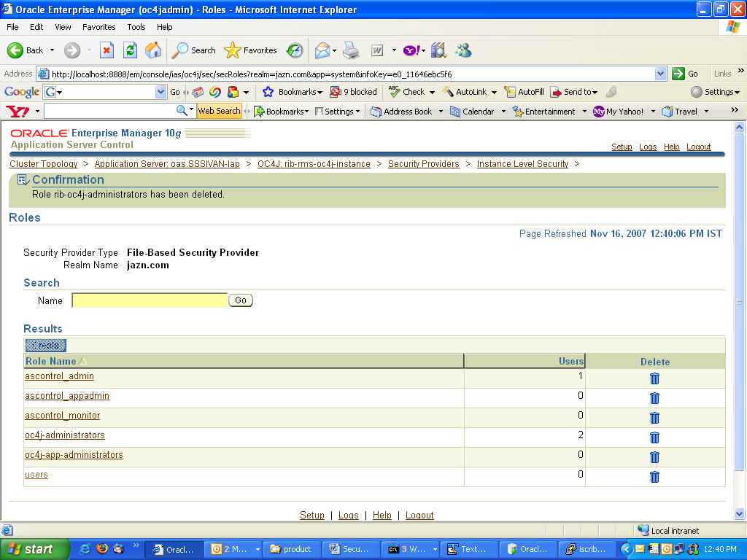The width and height of the screenshot is (747, 560).
Task: Click the top Logout link
Action: 698,147
